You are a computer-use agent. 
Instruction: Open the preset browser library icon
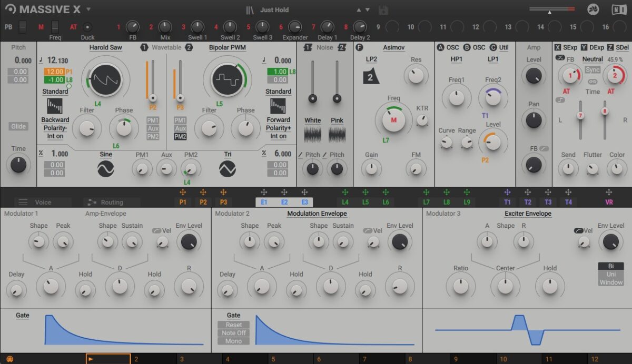coord(250,9)
